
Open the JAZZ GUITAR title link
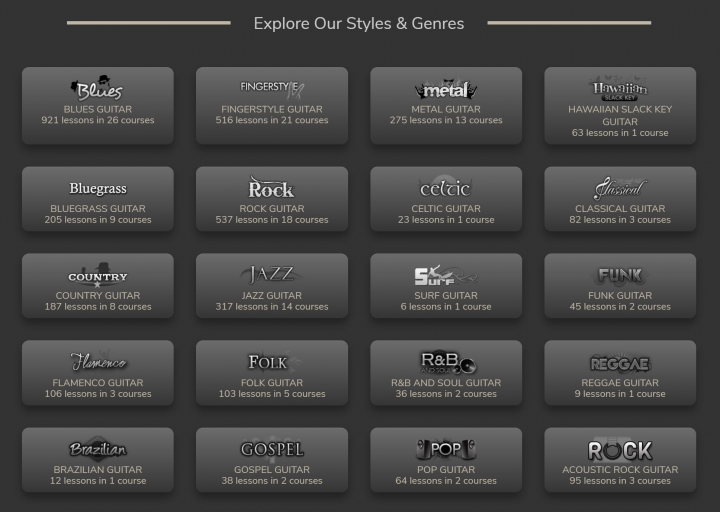tap(272, 296)
